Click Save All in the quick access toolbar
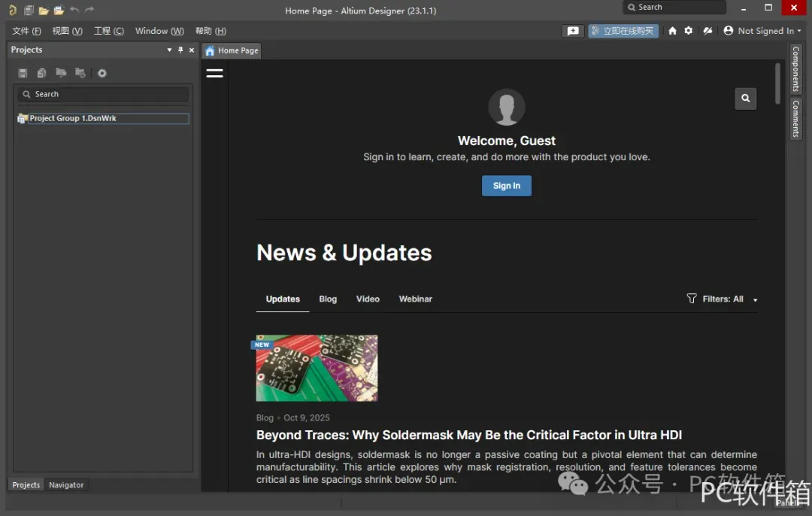 click(x=29, y=10)
